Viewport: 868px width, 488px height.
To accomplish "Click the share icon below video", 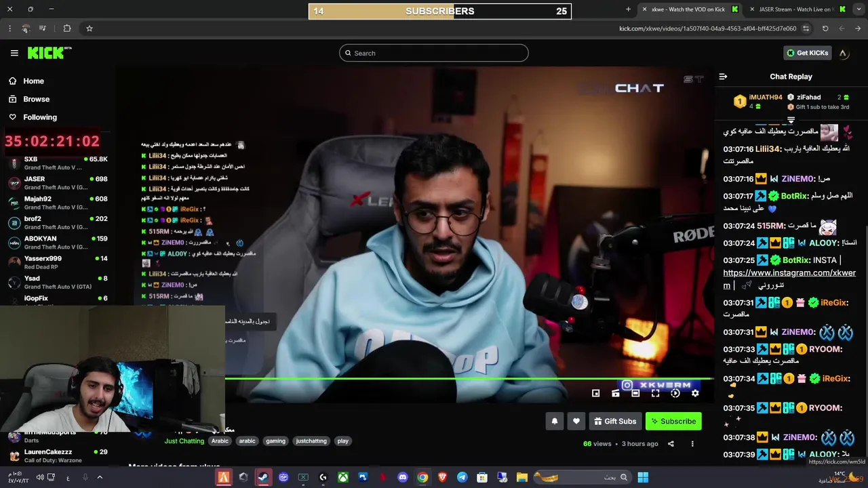I will click(x=671, y=444).
